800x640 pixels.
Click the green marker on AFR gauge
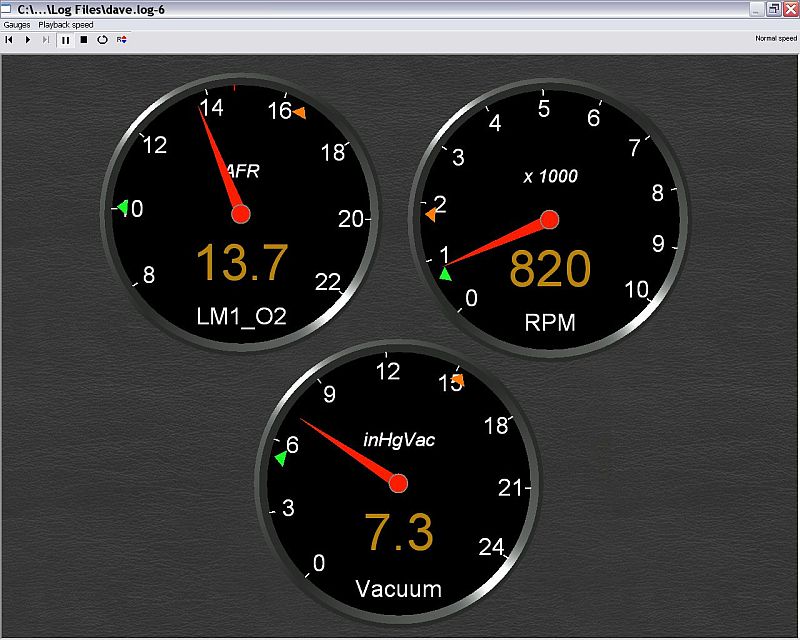[122, 208]
